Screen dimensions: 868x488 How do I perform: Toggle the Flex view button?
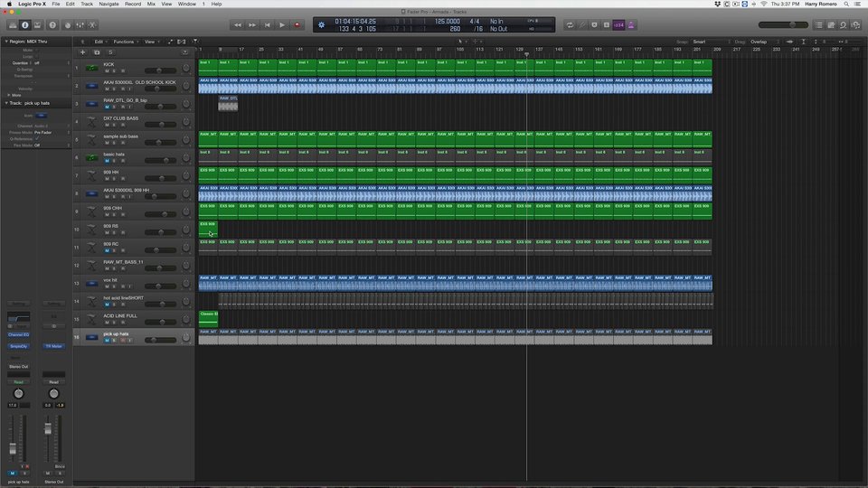tap(182, 42)
